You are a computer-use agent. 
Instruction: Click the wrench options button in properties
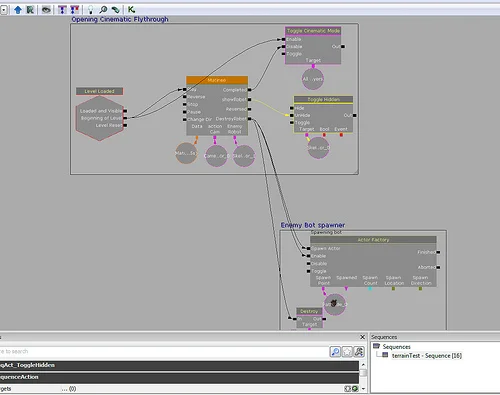[359, 351]
